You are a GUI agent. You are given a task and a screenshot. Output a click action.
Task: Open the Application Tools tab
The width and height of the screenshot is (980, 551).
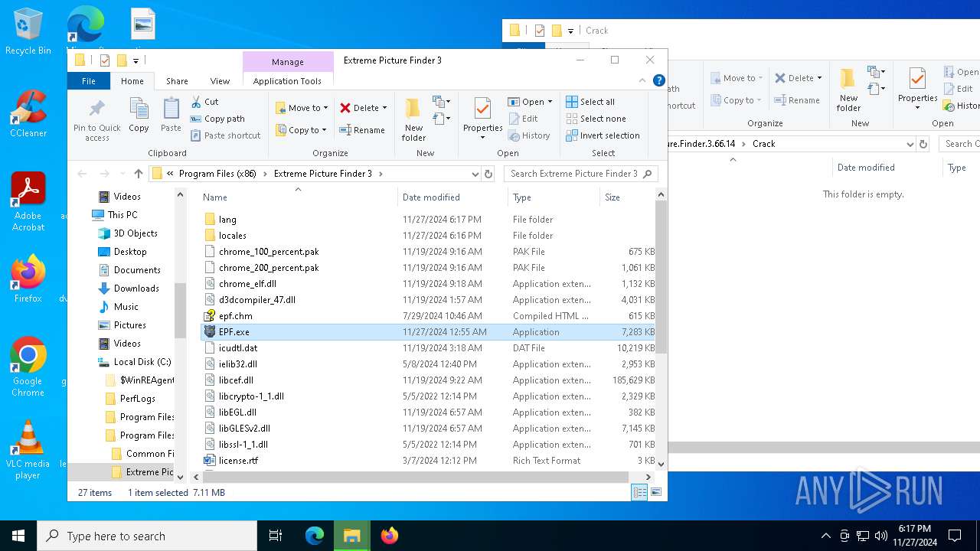[x=287, y=81]
